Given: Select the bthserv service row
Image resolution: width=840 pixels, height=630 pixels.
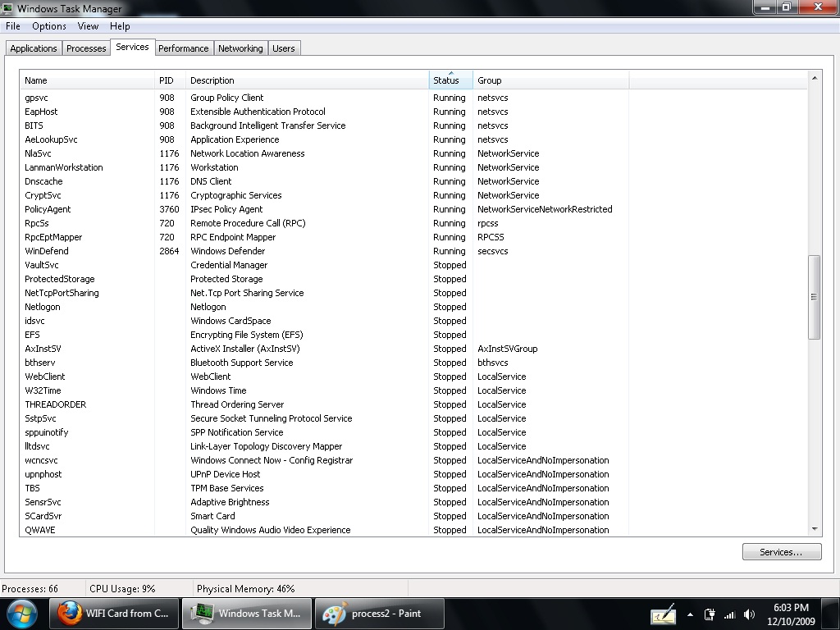Looking at the screenshot, I should [413, 362].
